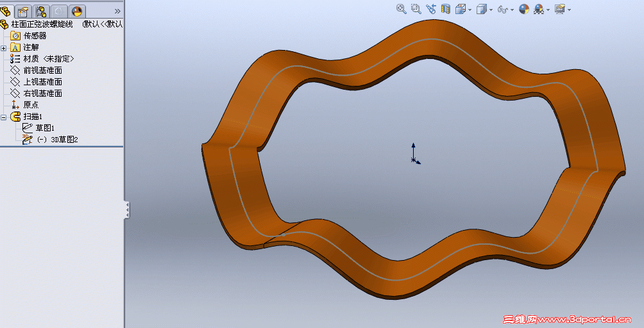Click the Zoom to Area icon
The width and height of the screenshot is (644, 328).
[416, 9]
